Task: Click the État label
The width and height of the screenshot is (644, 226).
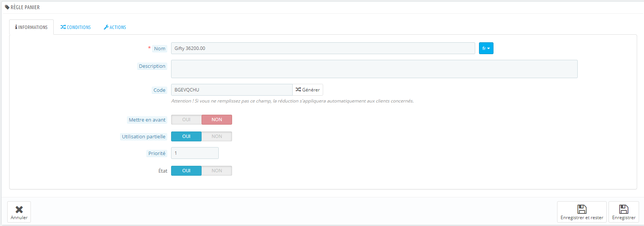Action: click(x=163, y=171)
